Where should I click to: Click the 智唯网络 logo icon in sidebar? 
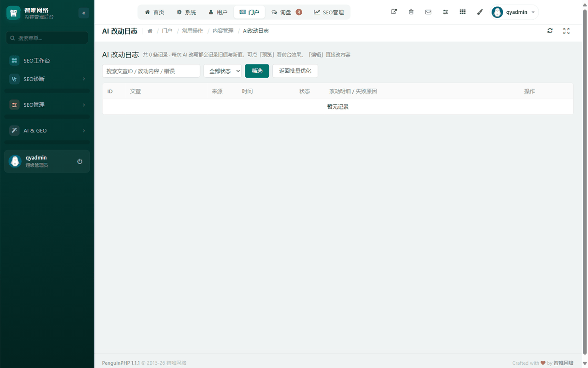tap(13, 13)
